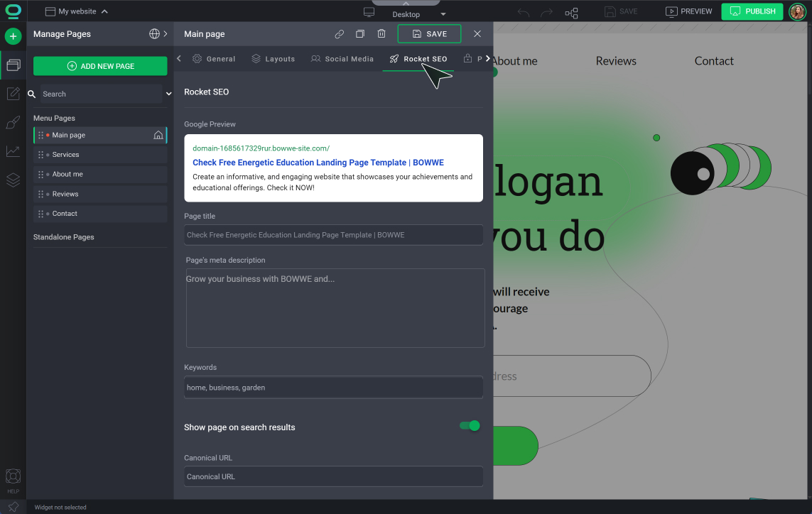Switch to the Layouts tab
812x514 pixels.
pos(273,59)
